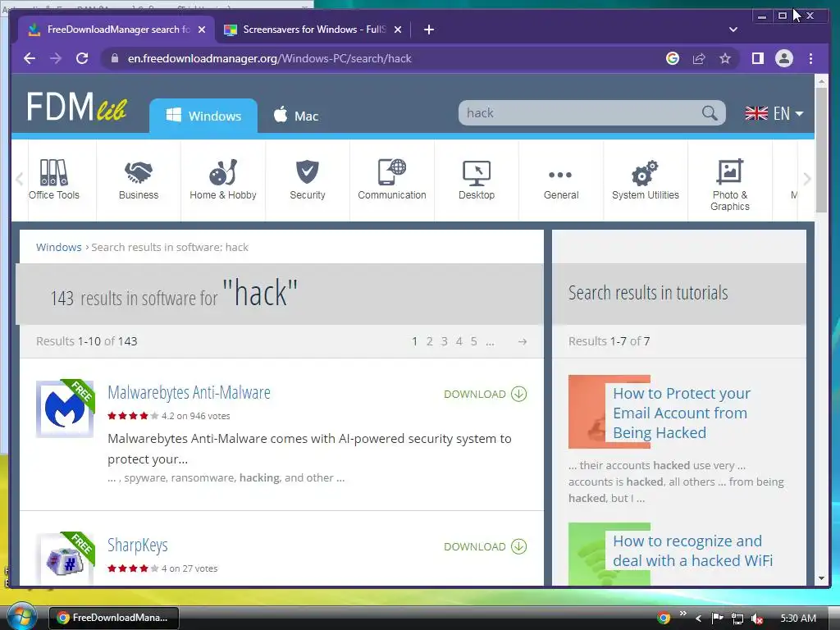Open the Windows Start button
This screenshot has width=840, height=630.
pyautogui.click(x=21, y=616)
